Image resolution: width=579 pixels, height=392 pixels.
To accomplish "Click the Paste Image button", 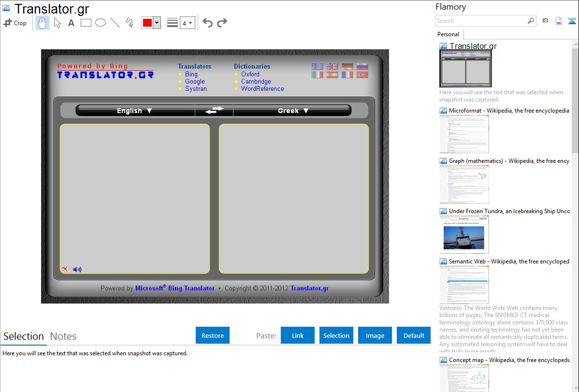I will (375, 335).
